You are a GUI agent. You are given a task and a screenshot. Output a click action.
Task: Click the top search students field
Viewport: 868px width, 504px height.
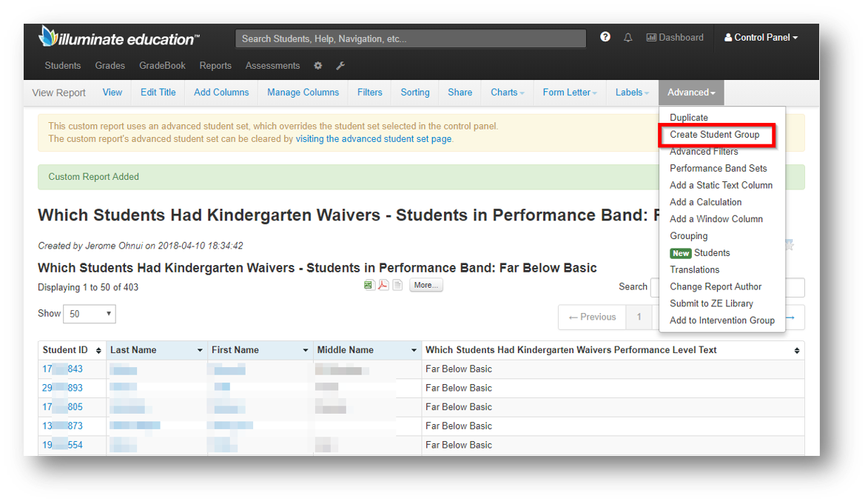coord(410,38)
